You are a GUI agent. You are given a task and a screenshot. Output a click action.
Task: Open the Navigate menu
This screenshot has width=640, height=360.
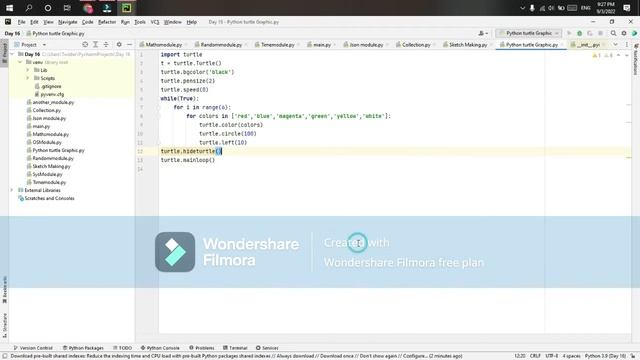[x=67, y=22]
